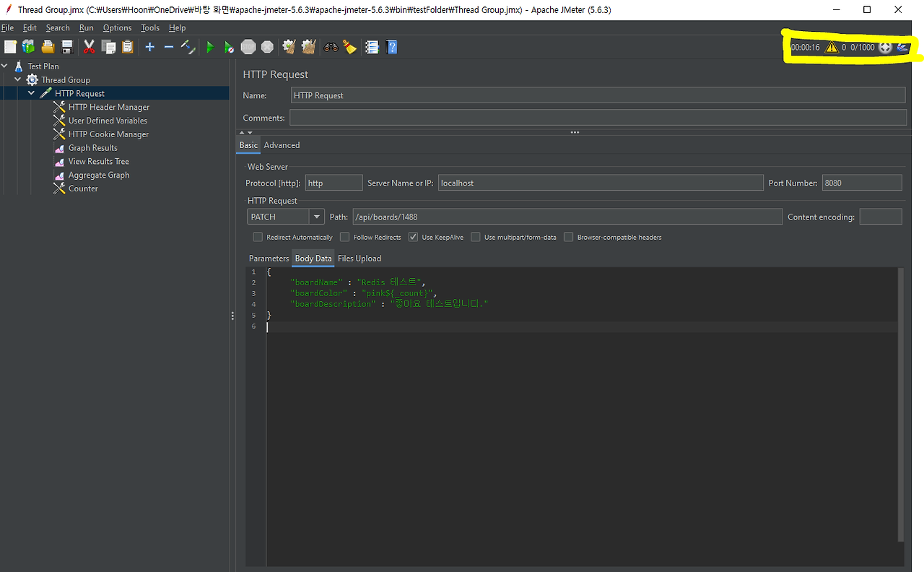Open the File menu
The height and width of the screenshot is (572, 924).
[7, 27]
